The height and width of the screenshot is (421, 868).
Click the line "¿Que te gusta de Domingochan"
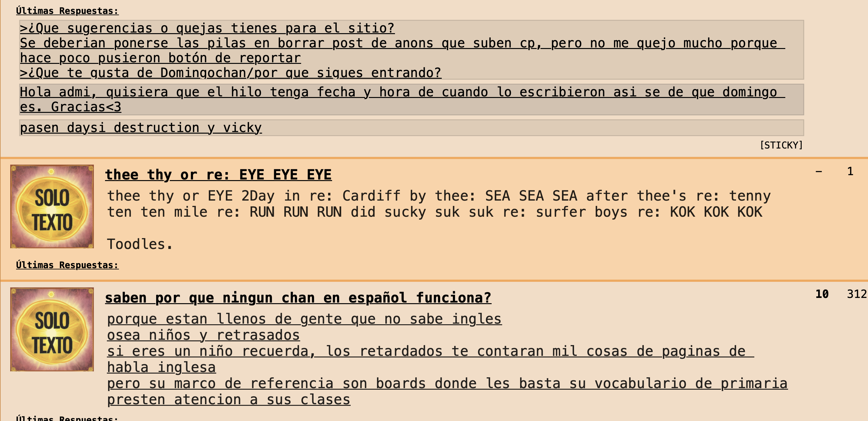click(x=230, y=73)
